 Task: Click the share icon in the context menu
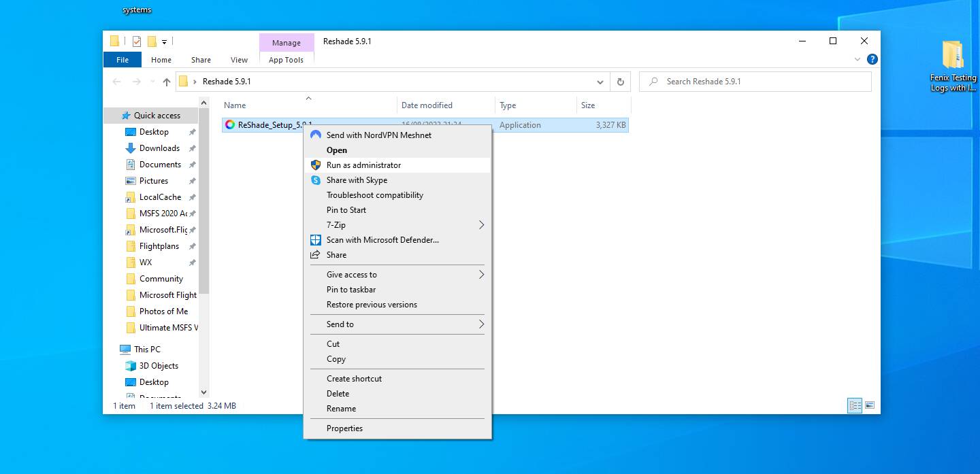[x=316, y=255]
